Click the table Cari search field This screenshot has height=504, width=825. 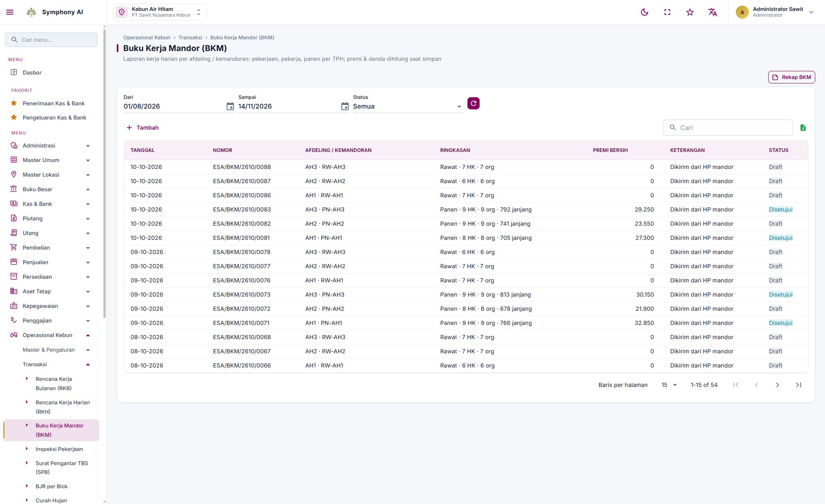tap(728, 128)
